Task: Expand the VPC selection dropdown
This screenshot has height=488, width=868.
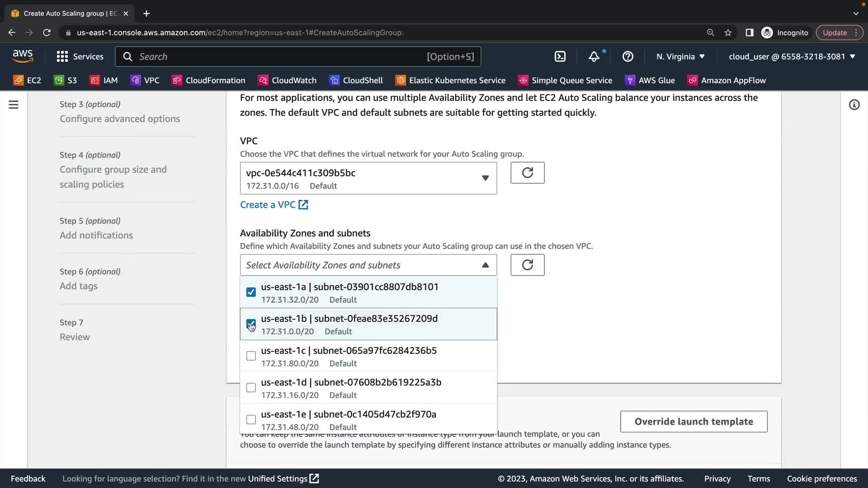Action: tap(368, 178)
